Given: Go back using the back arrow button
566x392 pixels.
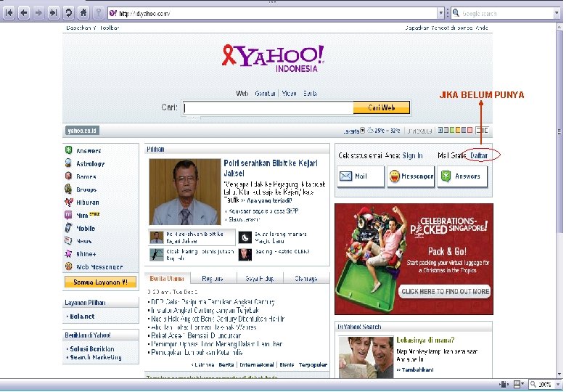Looking at the screenshot, I should click(24, 13).
